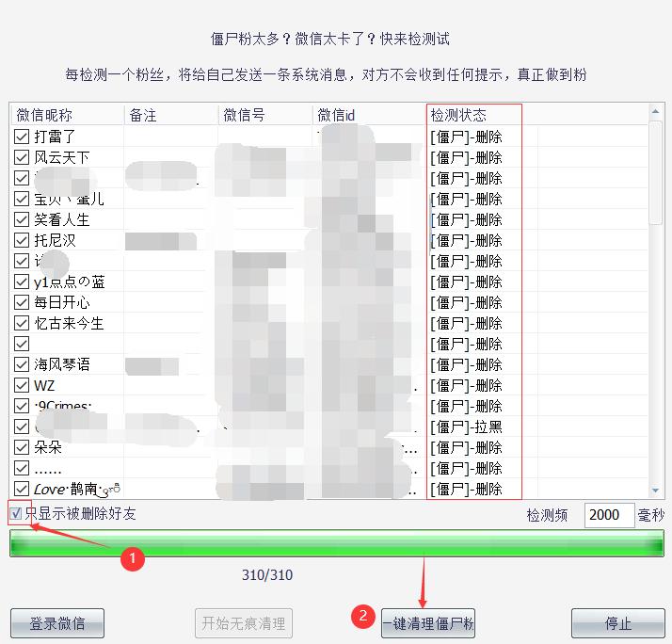Focus the 检测频 2000 milliseconds field
This screenshot has height=644, width=672.
tap(609, 515)
